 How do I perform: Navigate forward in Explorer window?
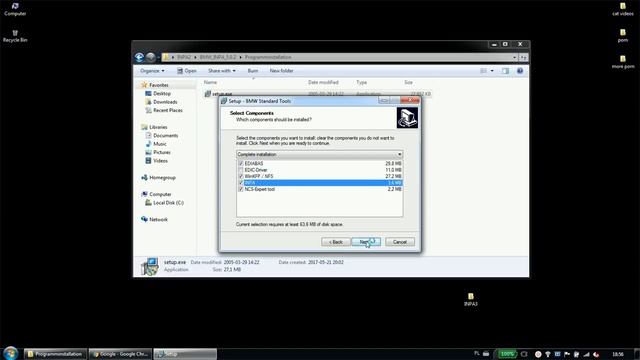(x=151, y=57)
